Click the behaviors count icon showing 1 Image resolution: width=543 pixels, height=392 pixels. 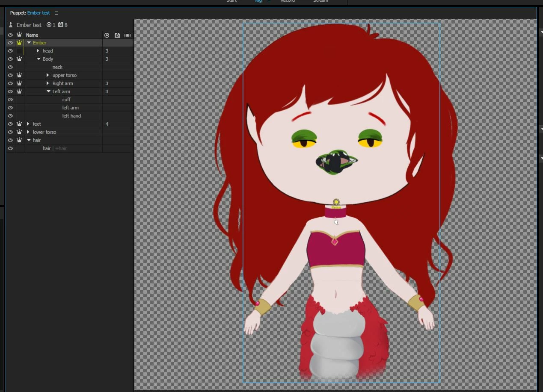pos(49,25)
